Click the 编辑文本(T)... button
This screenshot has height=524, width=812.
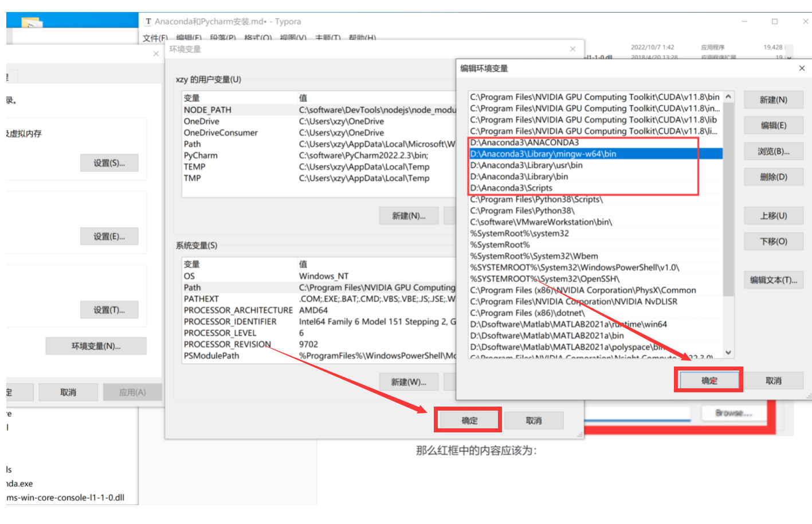[773, 280]
